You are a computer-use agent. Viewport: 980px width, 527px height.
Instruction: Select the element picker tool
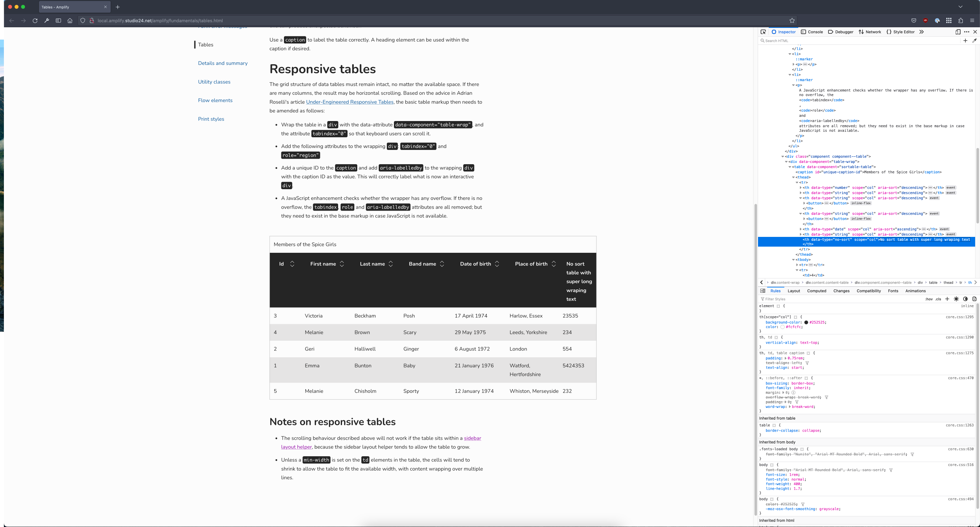[763, 32]
